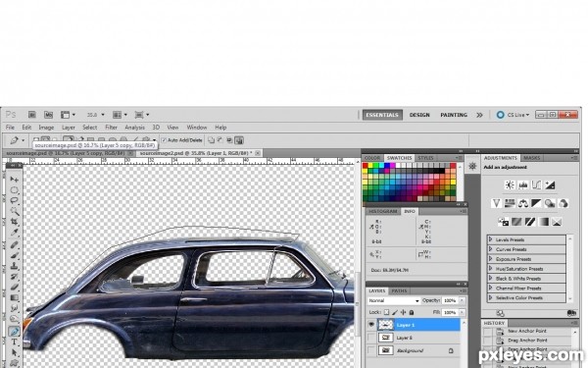Toggle lock all padlock icon

point(412,312)
